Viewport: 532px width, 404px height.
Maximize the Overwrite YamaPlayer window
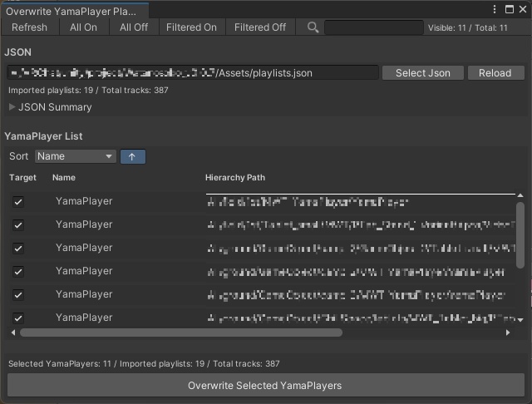510,9
